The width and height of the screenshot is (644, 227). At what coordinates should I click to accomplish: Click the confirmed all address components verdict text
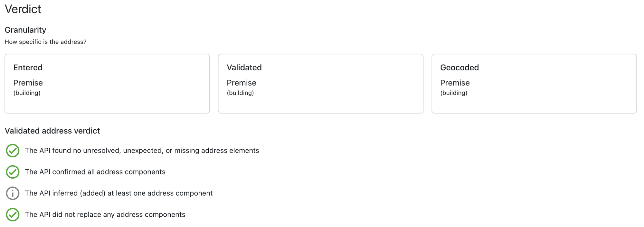coord(95,172)
